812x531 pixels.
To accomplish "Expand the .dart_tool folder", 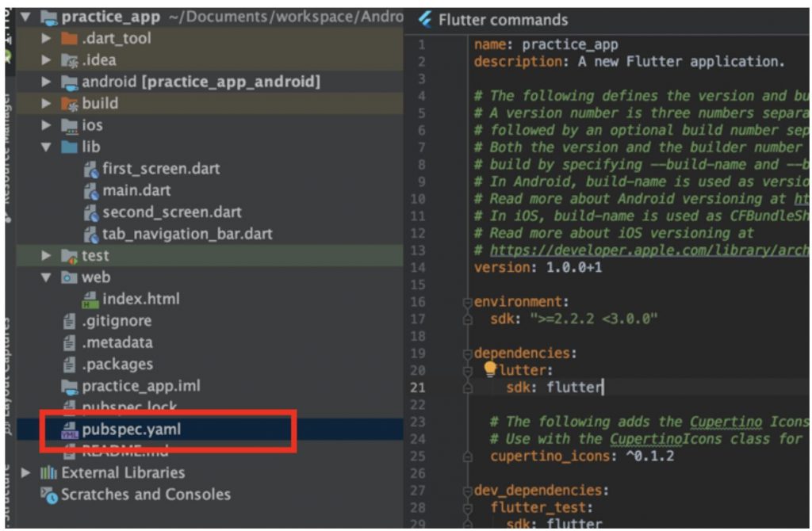I will click(47, 39).
